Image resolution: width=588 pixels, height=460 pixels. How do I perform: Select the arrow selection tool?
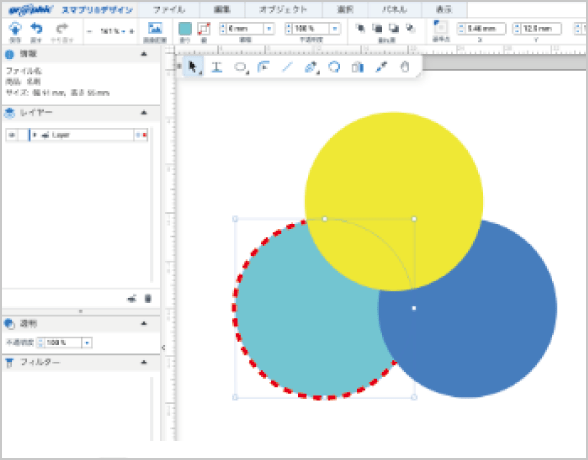193,67
